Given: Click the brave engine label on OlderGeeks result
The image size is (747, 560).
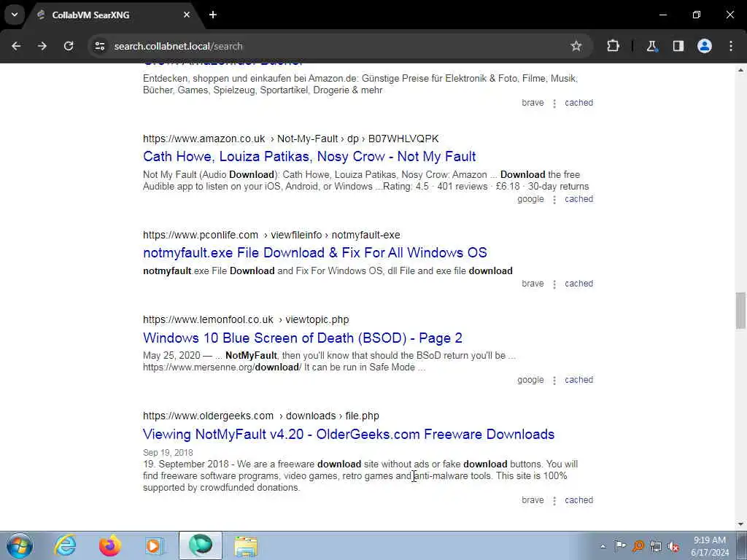Looking at the screenshot, I should pos(533,500).
